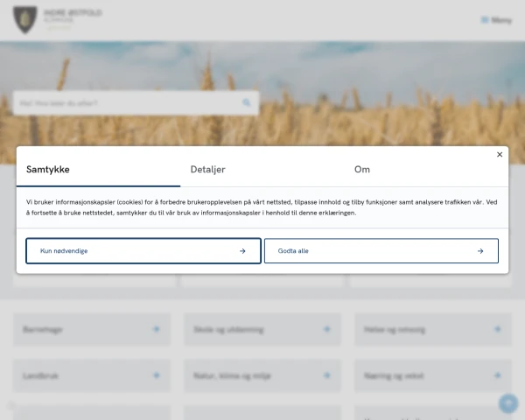Click the Godta alle button
This screenshot has width=525, height=420.
(381, 251)
